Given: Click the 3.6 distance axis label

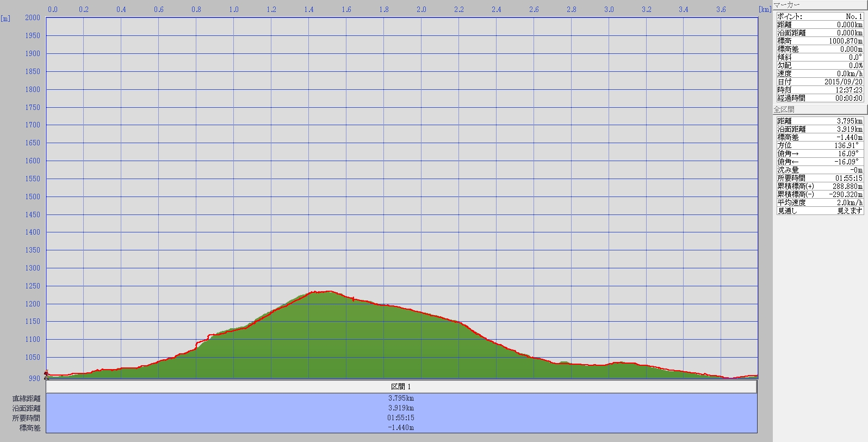Looking at the screenshot, I should (x=721, y=9).
